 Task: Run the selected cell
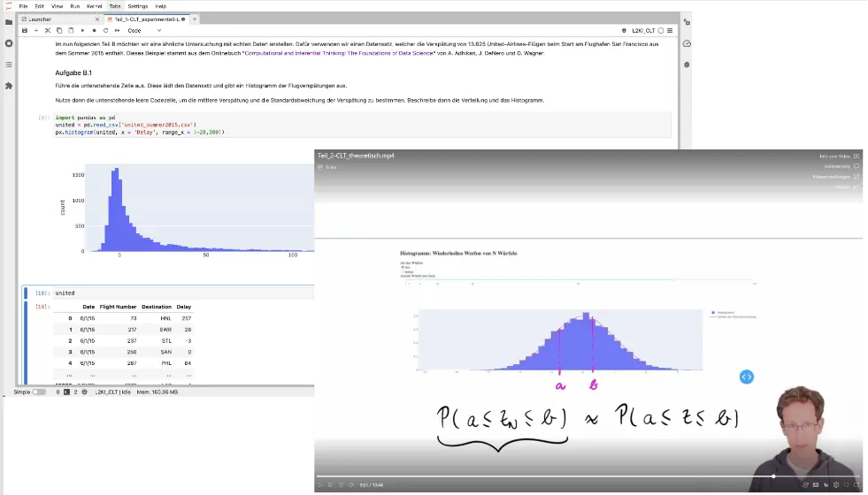81,30
